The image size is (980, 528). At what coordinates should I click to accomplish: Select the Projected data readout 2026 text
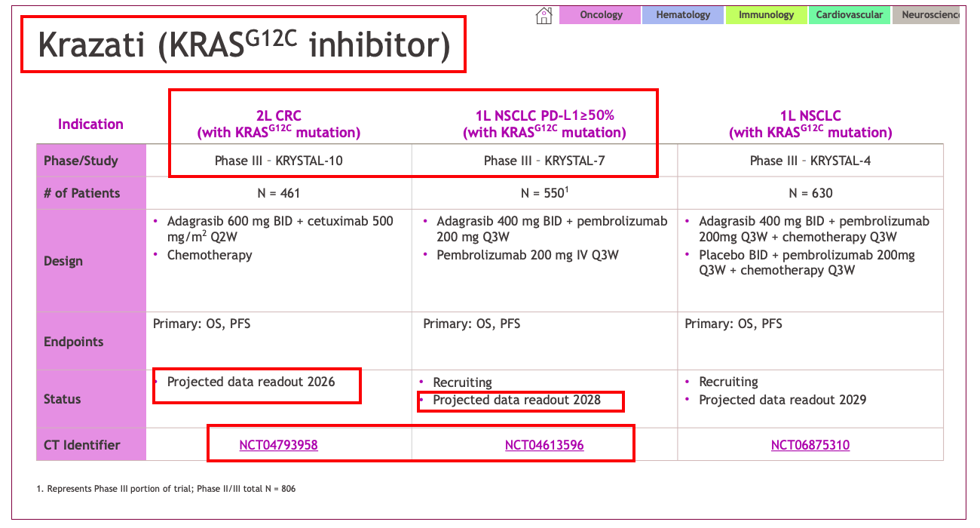[251, 382]
